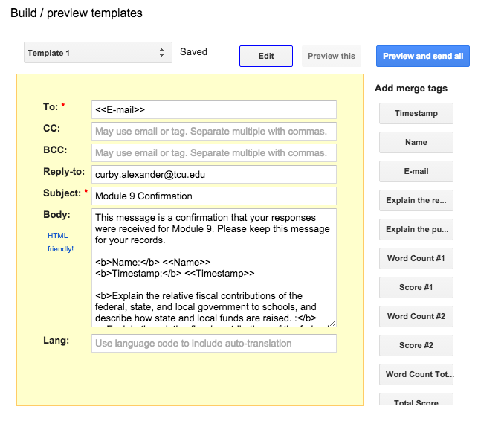Screen dimensions: 504x421
Task: Click Preview and send all button
Action: pos(423,56)
